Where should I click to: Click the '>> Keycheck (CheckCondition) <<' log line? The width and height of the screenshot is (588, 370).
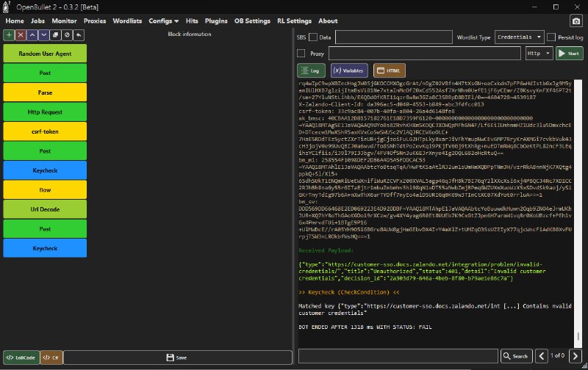(x=348, y=292)
